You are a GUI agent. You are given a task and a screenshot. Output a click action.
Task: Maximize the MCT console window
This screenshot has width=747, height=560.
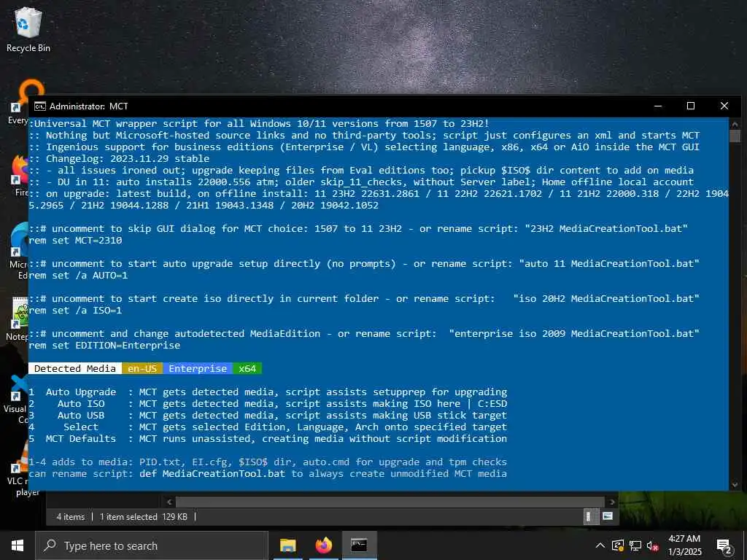[691, 106]
